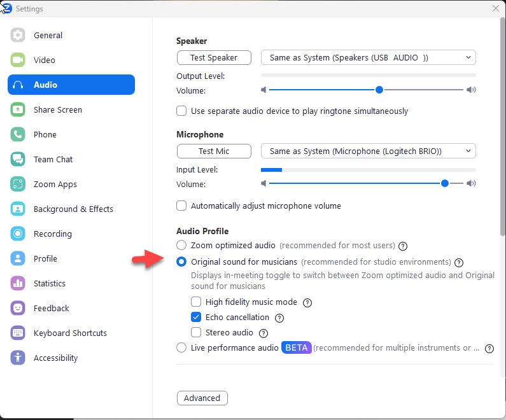Enable High fidelity music mode
Viewport: 506px width, 420px height.
coord(196,302)
